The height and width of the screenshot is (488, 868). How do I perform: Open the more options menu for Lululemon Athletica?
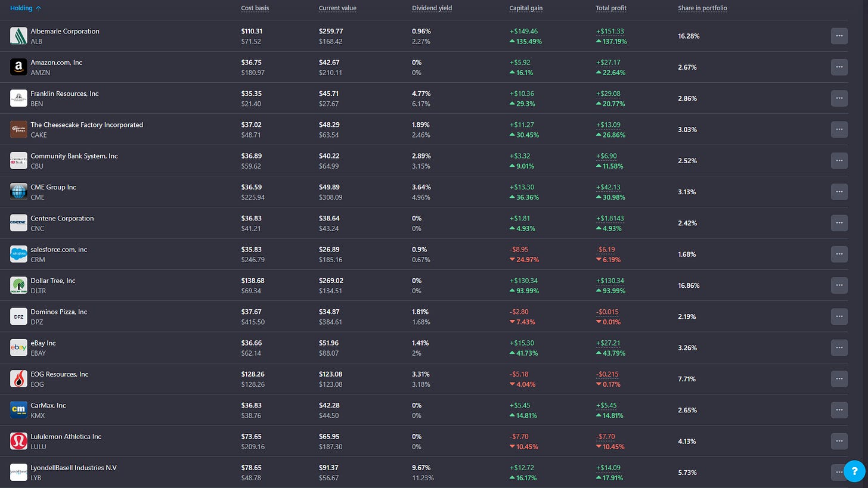click(x=839, y=441)
